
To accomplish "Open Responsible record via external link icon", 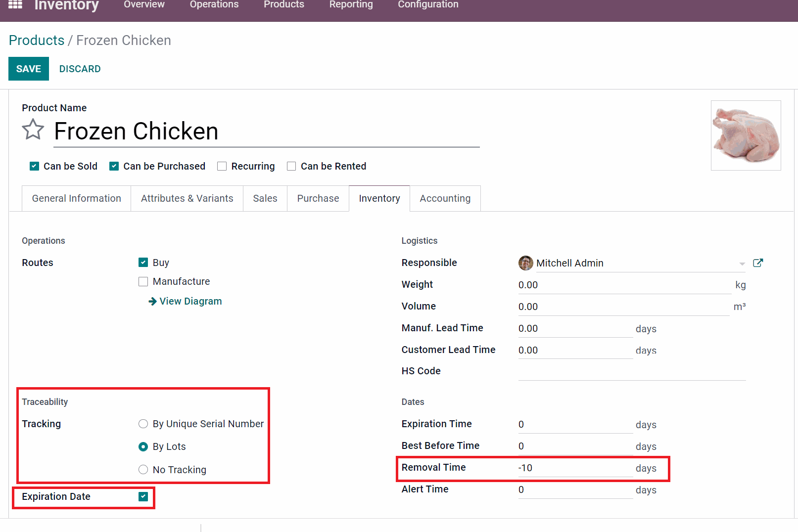I will [x=758, y=263].
